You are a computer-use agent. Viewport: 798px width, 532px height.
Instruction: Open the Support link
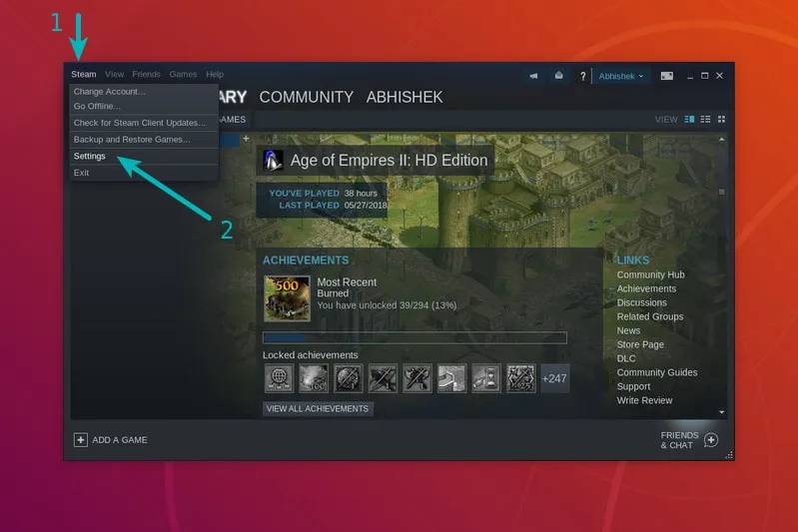[x=633, y=386]
